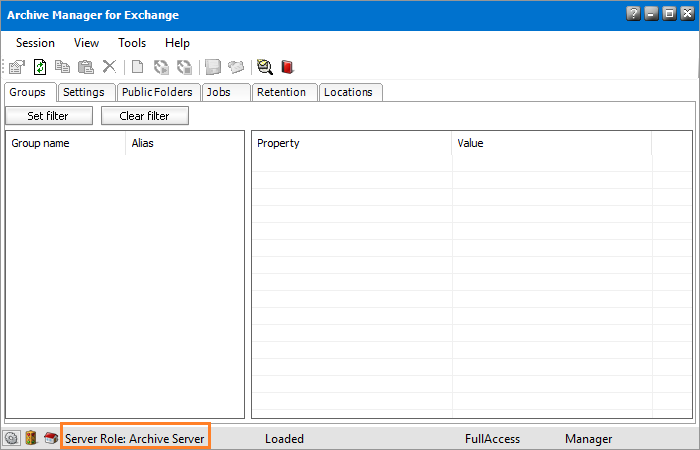Click the Manager status bar text
Viewport: 700px width, 450px height.
588,439
